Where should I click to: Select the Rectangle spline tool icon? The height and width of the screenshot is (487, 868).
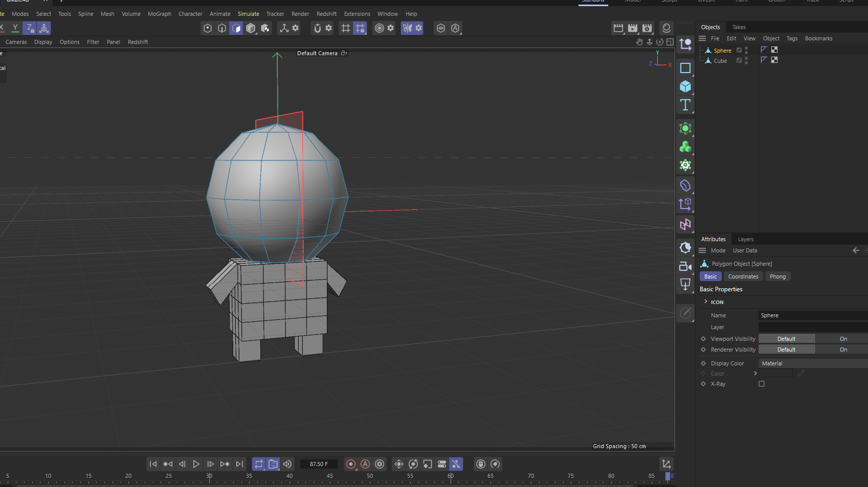[x=685, y=68]
